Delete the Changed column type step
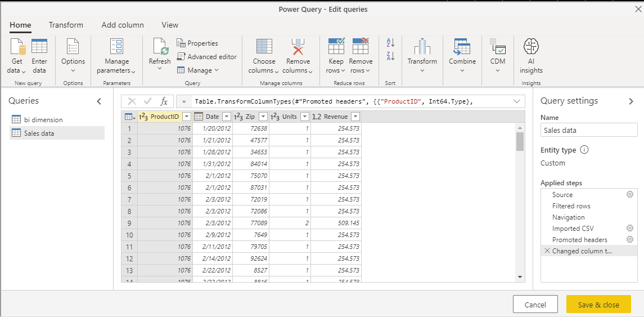Screen dimensions: 644x317 547,251
